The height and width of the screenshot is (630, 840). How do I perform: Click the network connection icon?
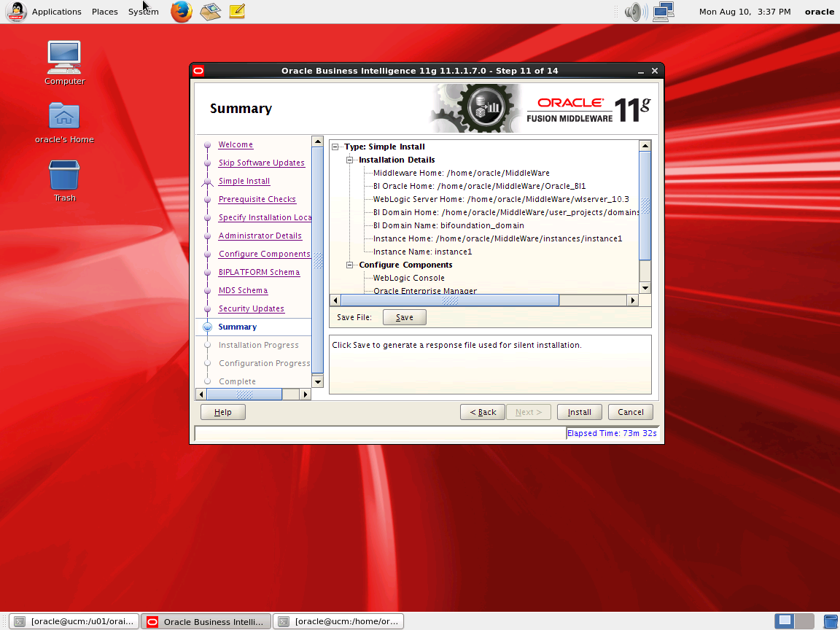point(664,11)
